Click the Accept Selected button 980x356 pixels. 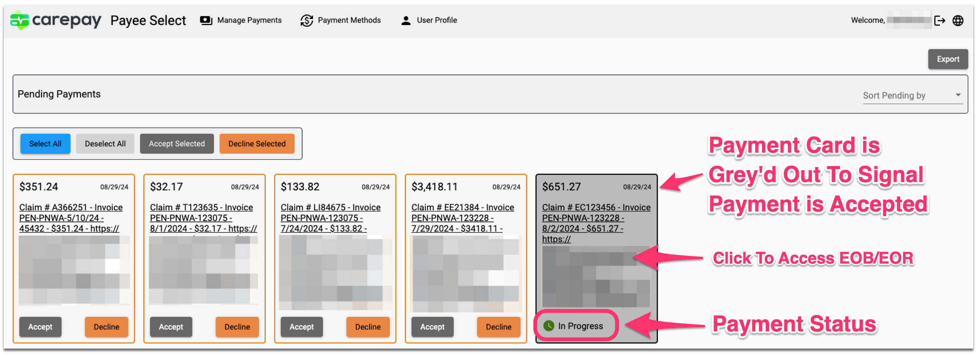[176, 143]
